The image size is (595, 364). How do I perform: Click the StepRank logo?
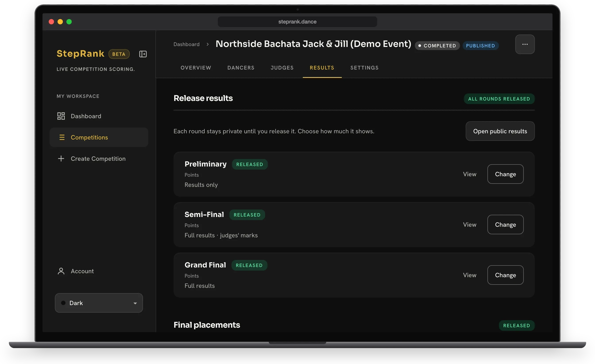[80, 54]
